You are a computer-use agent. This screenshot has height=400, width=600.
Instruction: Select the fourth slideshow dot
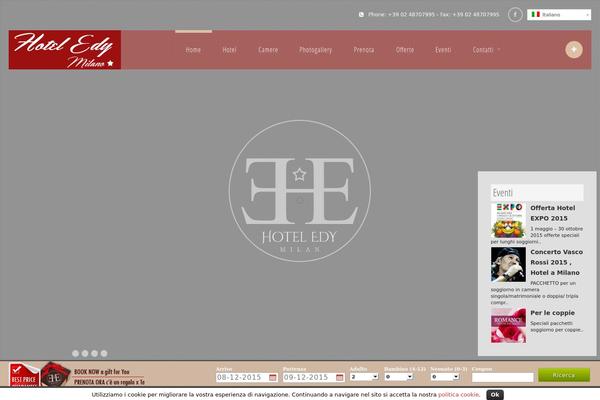[104, 353]
